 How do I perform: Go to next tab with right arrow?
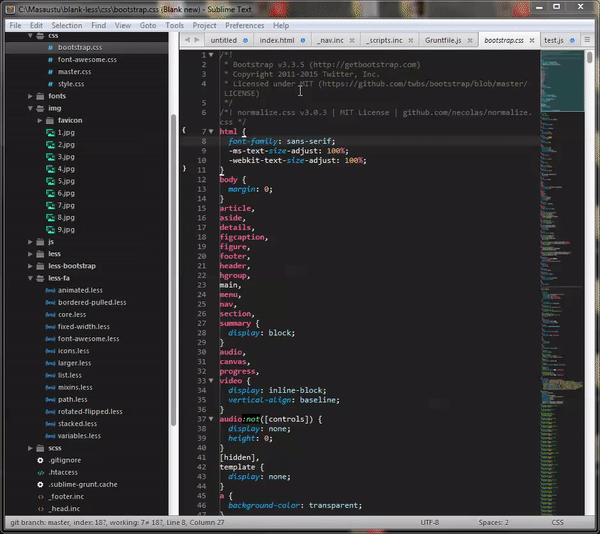tap(197, 40)
